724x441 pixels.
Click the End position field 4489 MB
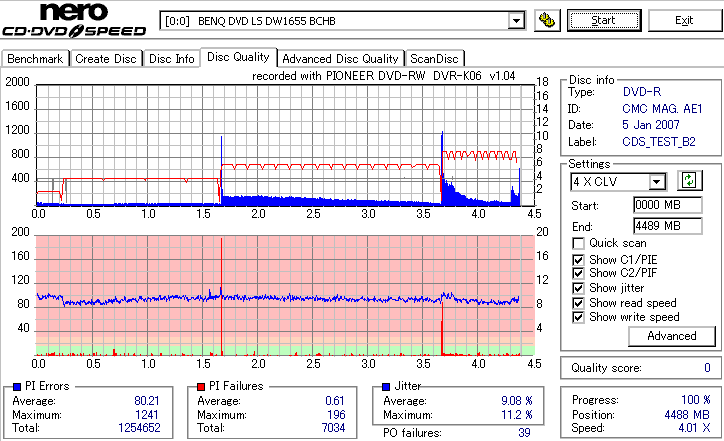click(668, 226)
